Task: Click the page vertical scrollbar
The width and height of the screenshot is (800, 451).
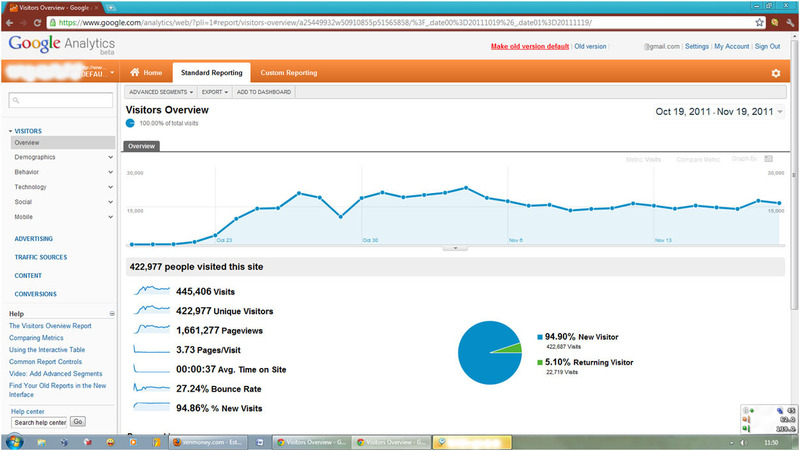Action: pos(794,173)
